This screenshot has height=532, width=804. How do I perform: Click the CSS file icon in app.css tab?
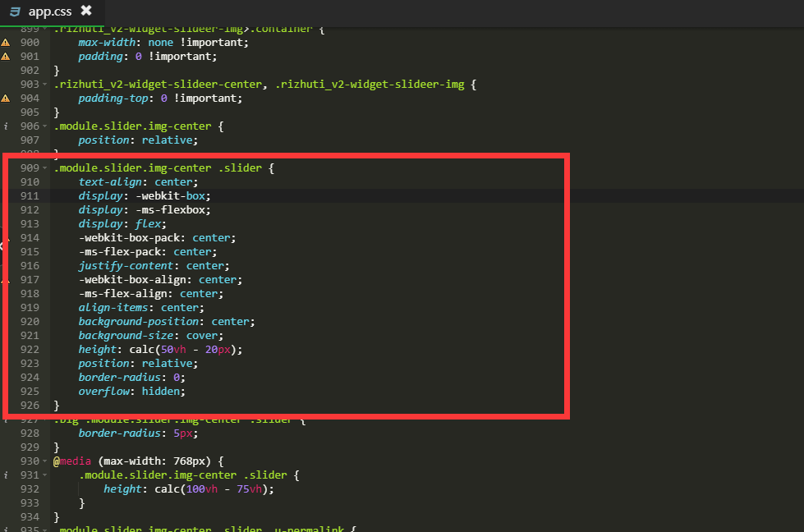(14, 11)
